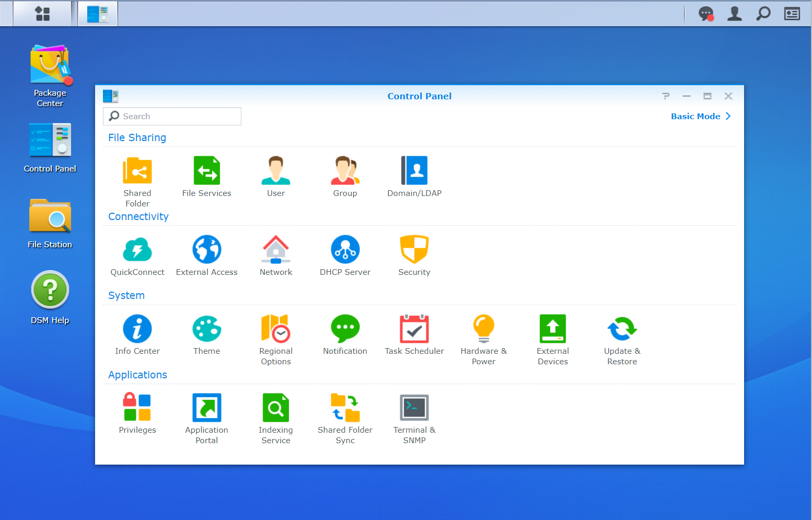
Task: Open Terminal & SNMP settings
Action: click(x=414, y=408)
